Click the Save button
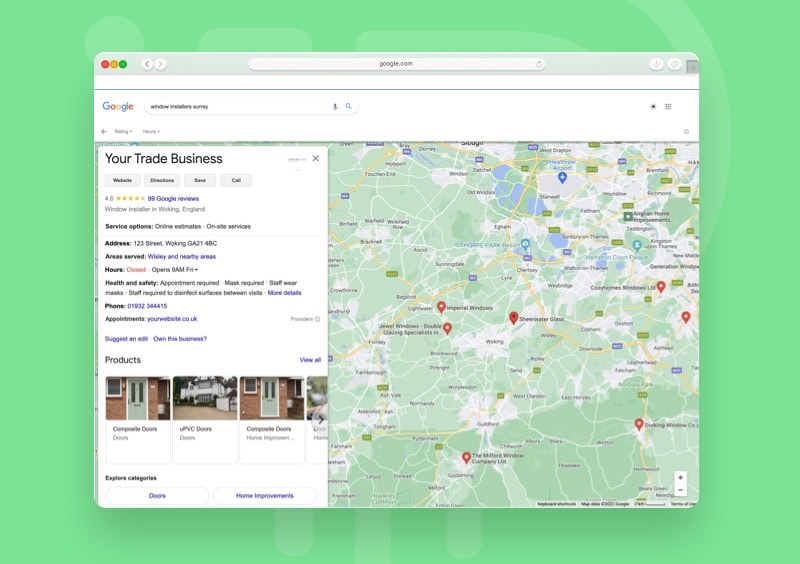The height and width of the screenshot is (564, 800). [200, 180]
